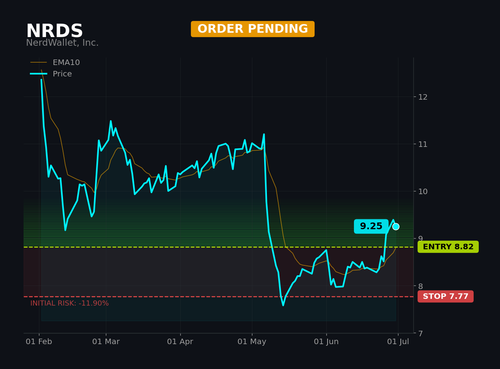Click the ORDER PENDING status badge

(x=253, y=29)
